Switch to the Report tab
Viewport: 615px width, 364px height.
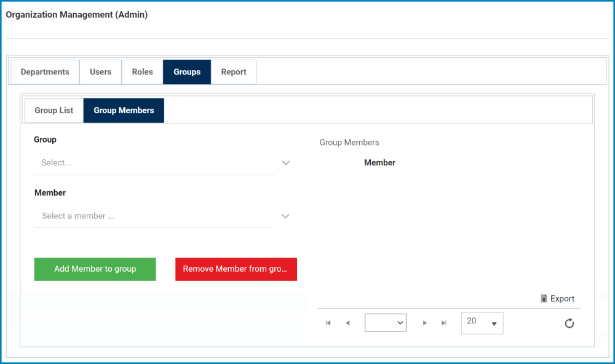click(x=234, y=72)
